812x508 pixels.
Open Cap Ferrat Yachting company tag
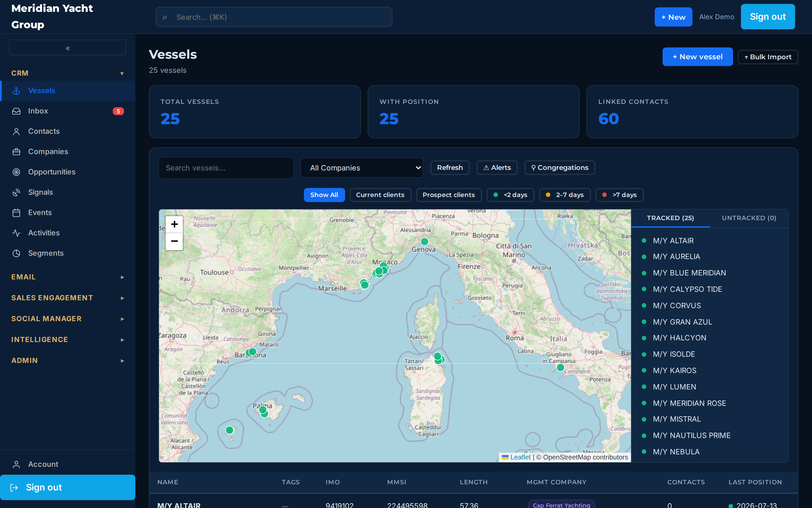[561, 504]
